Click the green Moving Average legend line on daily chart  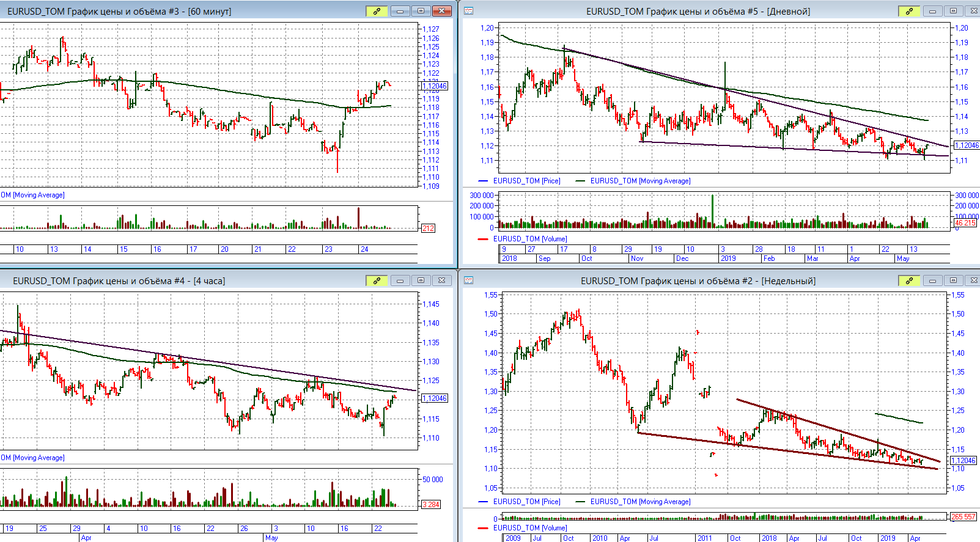coord(580,181)
